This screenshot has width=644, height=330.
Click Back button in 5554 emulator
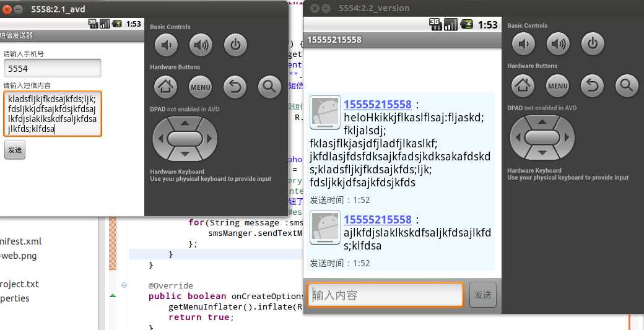click(592, 85)
